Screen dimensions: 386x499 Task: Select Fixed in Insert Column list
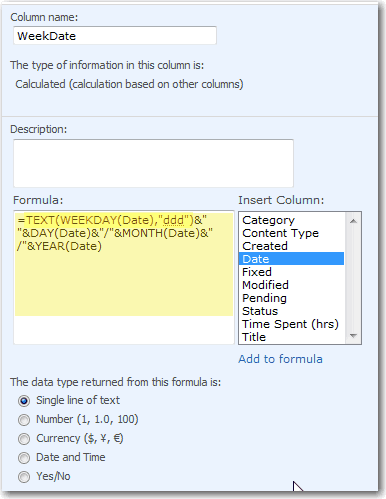(292, 272)
